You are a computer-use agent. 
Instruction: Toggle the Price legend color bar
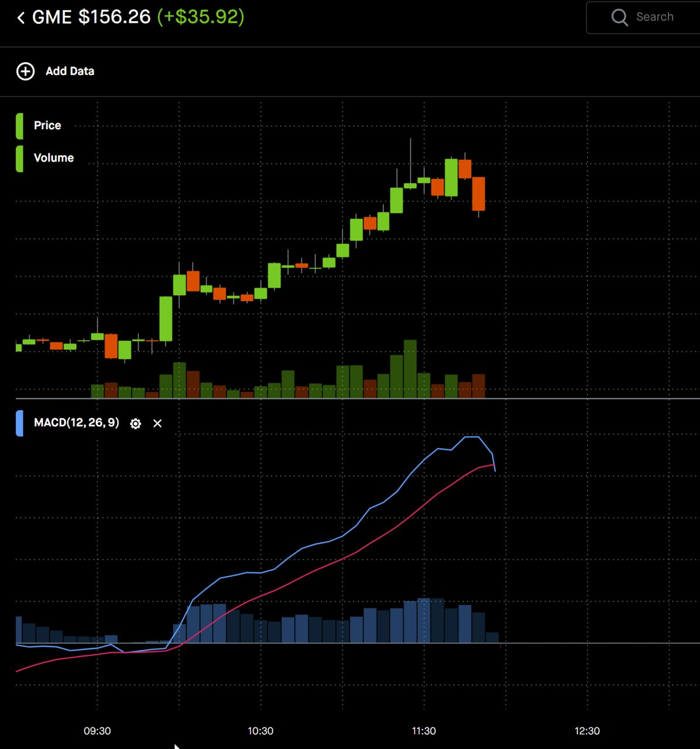click(20, 125)
